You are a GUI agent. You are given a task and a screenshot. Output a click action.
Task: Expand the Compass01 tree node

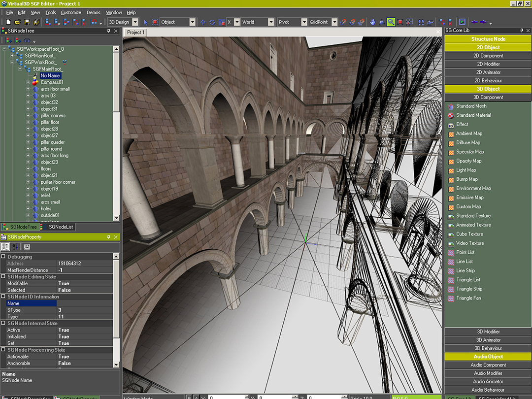click(x=28, y=82)
